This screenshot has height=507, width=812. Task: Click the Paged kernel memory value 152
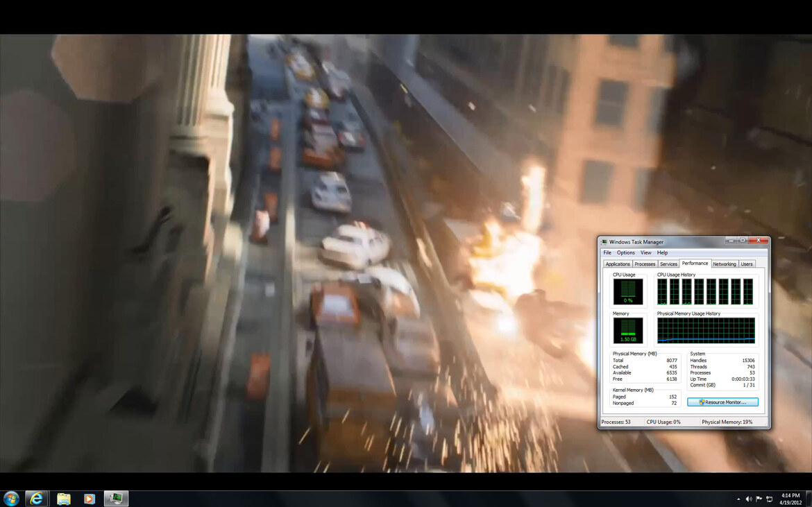pyautogui.click(x=673, y=397)
